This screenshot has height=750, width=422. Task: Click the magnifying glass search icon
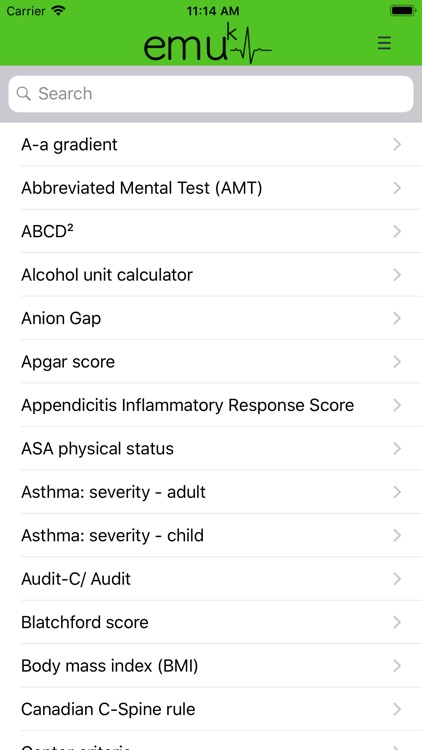point(23,93)
